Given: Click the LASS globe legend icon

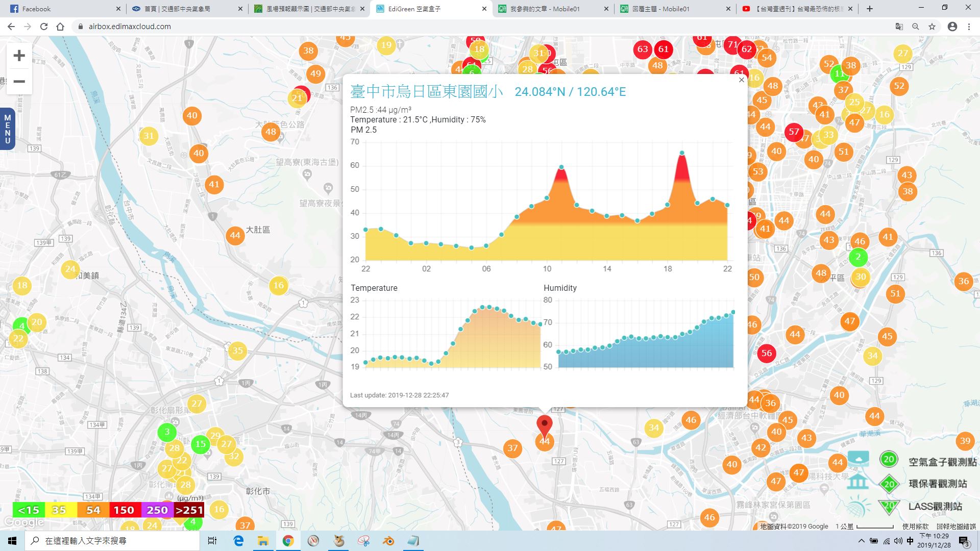Looking at the screenshot, I should click(858, 506).
